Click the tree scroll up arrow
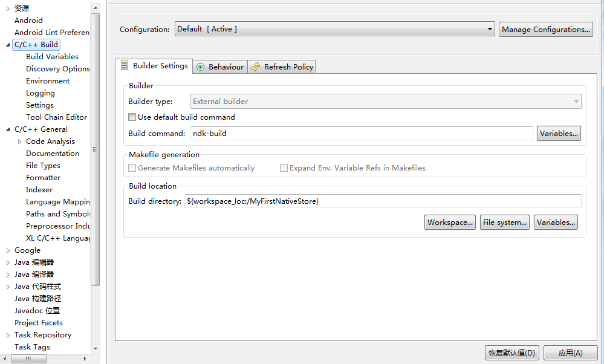604x364 pixels. 96,8
